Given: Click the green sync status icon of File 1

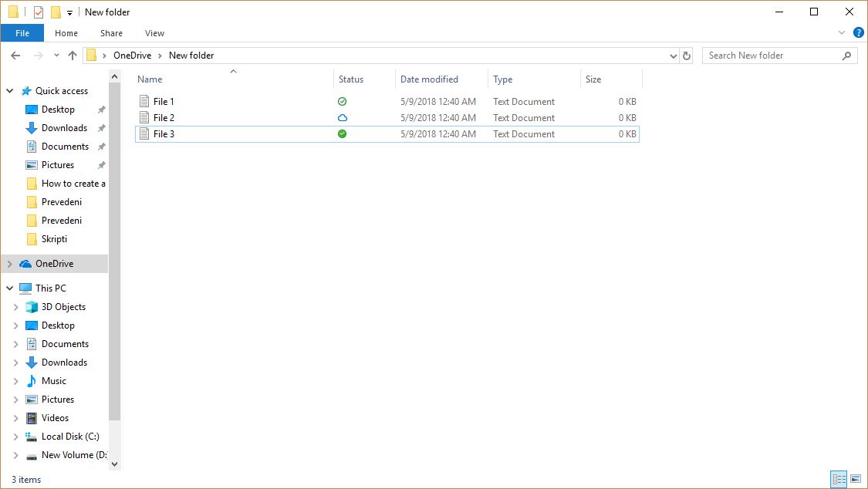Looking at the screenshot, I should click(x=343, y=101).
